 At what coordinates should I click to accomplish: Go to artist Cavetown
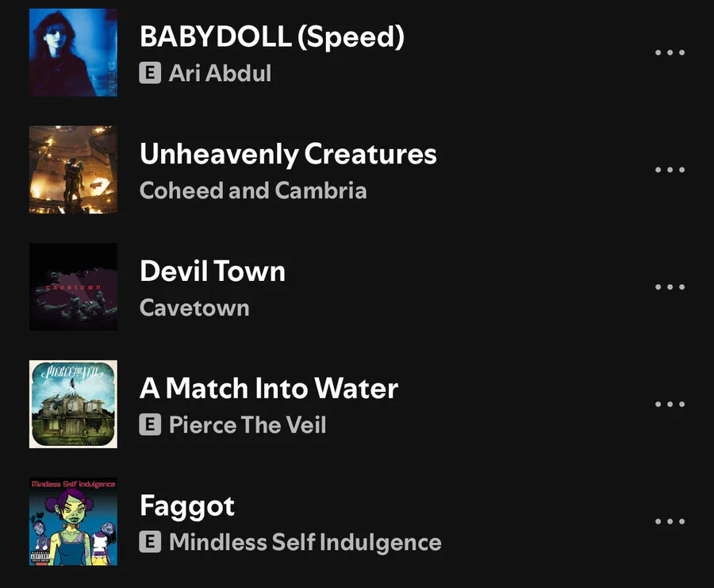click(x=194, y=308)
